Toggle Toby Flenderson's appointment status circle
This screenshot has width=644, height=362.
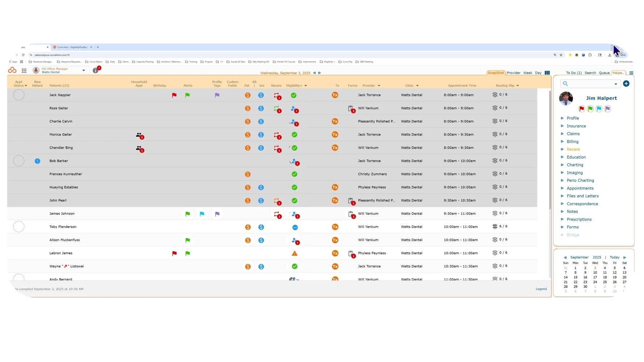tap(19, 227)
